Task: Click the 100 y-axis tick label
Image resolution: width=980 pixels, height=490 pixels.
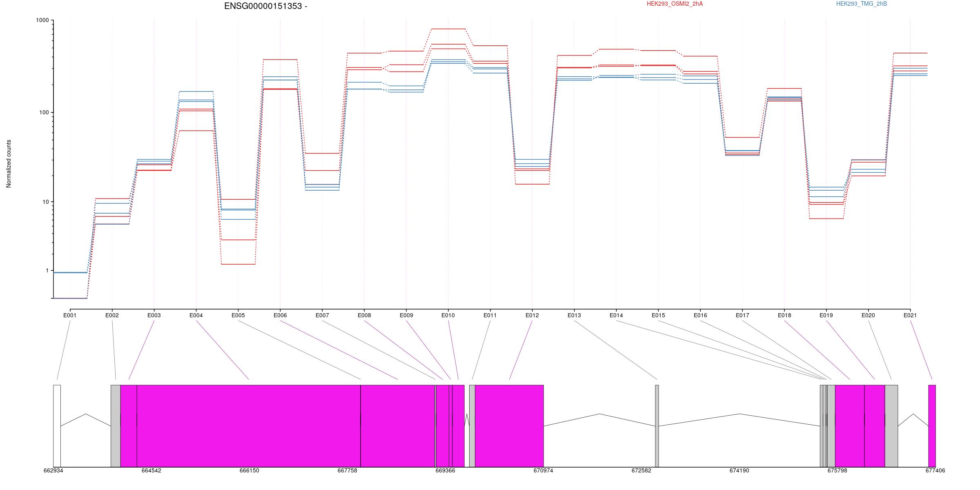Action: click(x=44, y=112)
